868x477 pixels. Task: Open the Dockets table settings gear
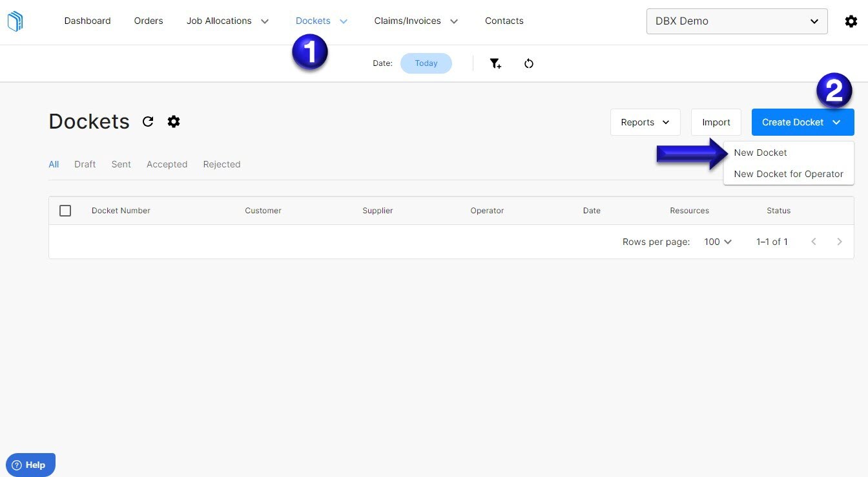(173, 122)
